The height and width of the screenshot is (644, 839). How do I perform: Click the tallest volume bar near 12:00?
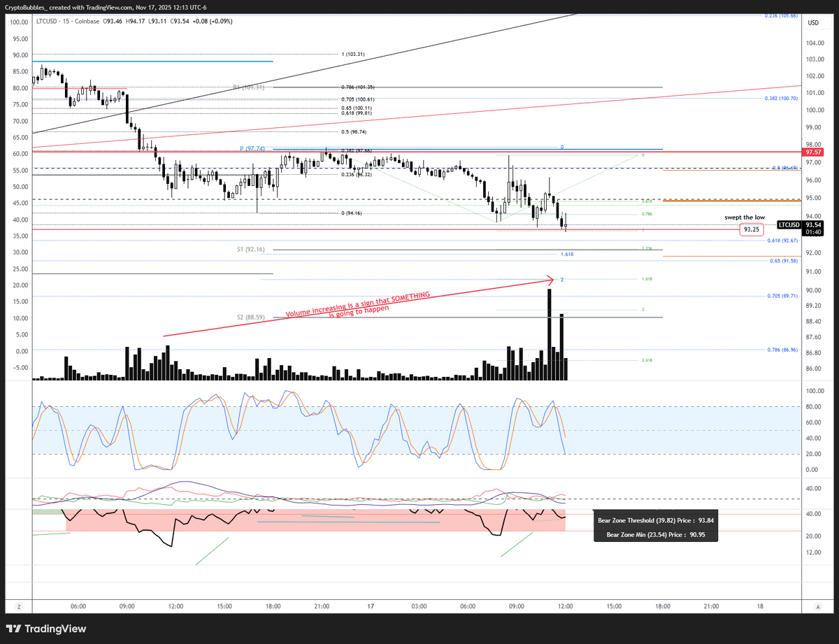(x=550, y=334)
